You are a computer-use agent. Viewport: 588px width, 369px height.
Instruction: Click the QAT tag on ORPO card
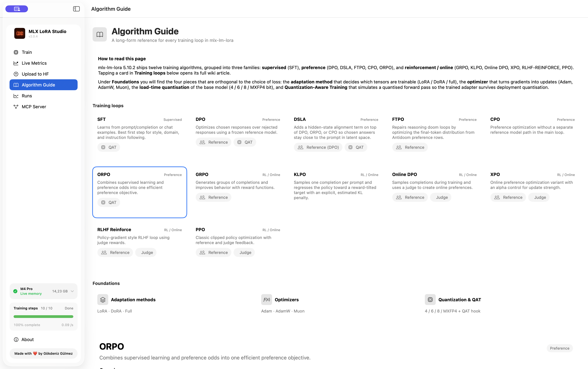[109, 202]
